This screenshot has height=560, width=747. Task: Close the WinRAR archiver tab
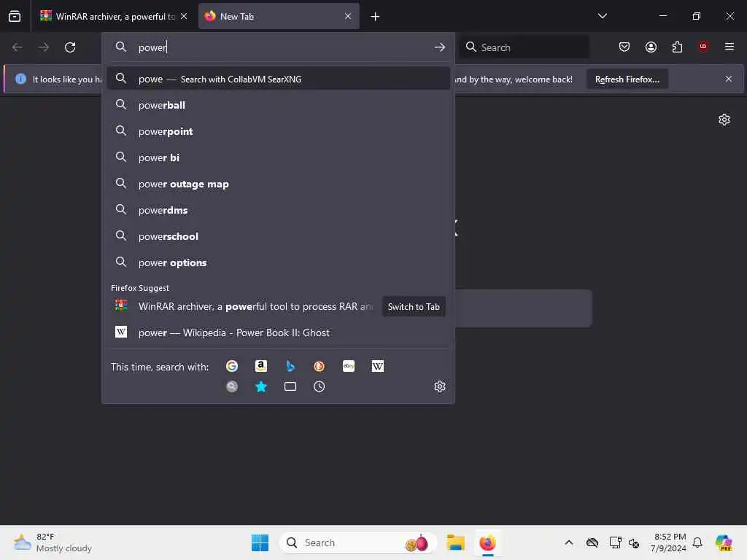click(x=184, y=16)
